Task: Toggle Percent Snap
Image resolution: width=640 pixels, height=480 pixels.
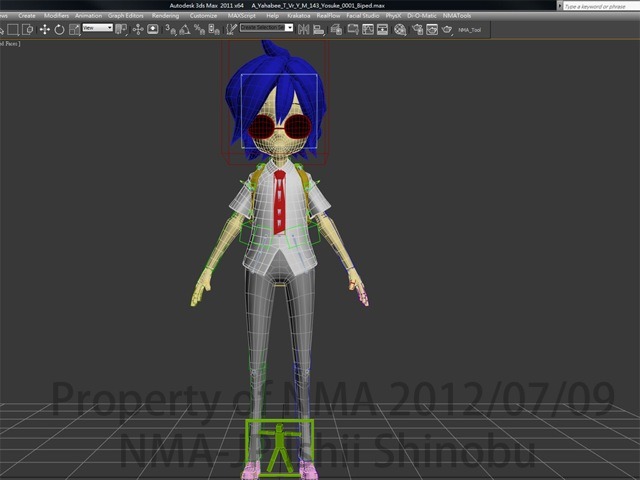Action: click(200, 29)
